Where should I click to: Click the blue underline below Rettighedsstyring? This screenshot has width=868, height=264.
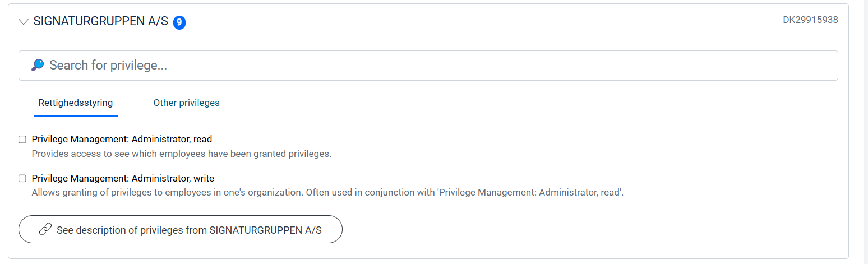[x=76, y=116]
